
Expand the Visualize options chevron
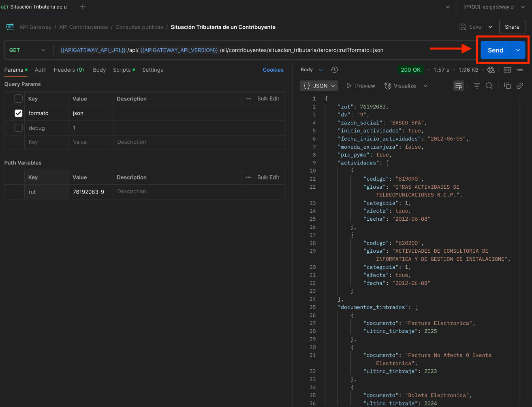click(425, 86)
